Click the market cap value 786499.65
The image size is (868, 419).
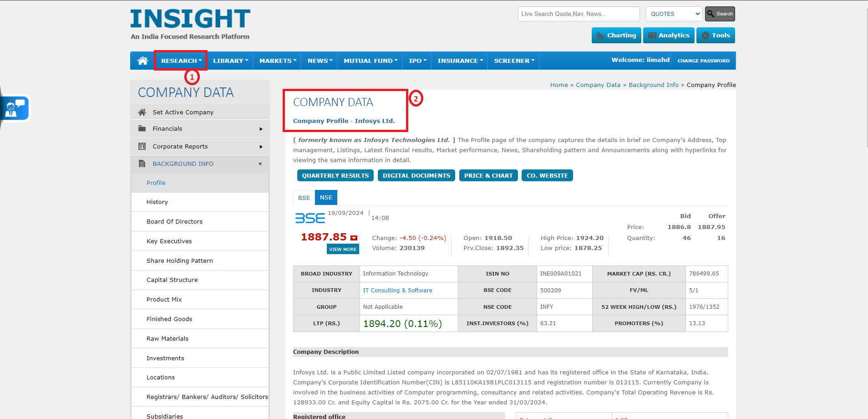click(704, 274)
